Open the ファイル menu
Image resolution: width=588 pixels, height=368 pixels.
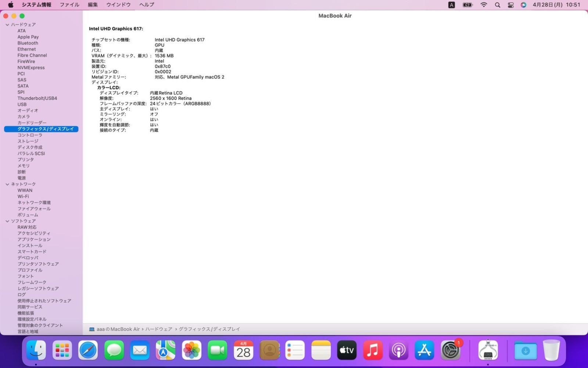pyautogui.click(x=69, y=5)
